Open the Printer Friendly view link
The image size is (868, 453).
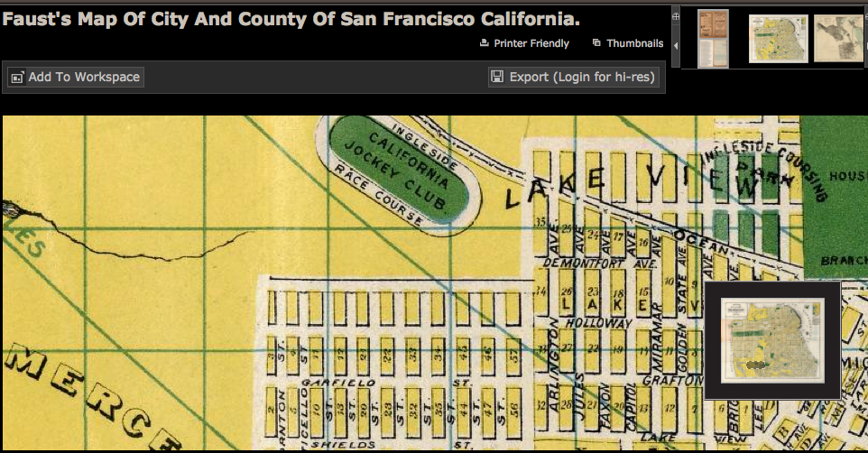click(x=531, y=43)
